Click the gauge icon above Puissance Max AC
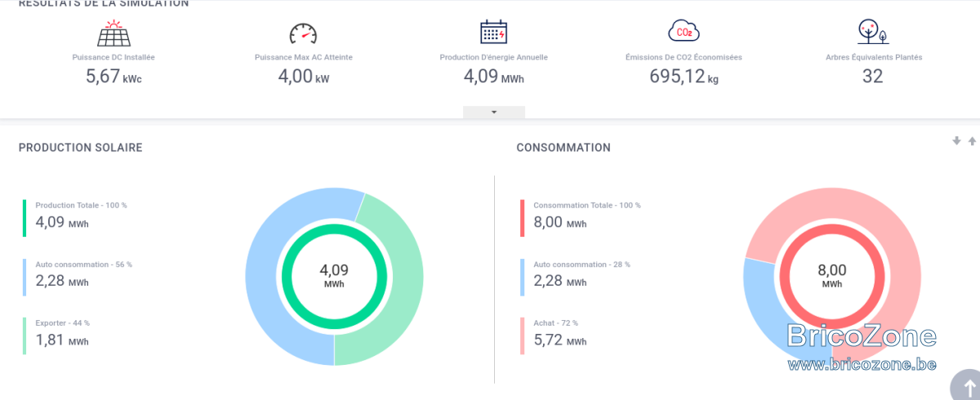Viewport: 980px width, 400px height. [x=303, y=33]
